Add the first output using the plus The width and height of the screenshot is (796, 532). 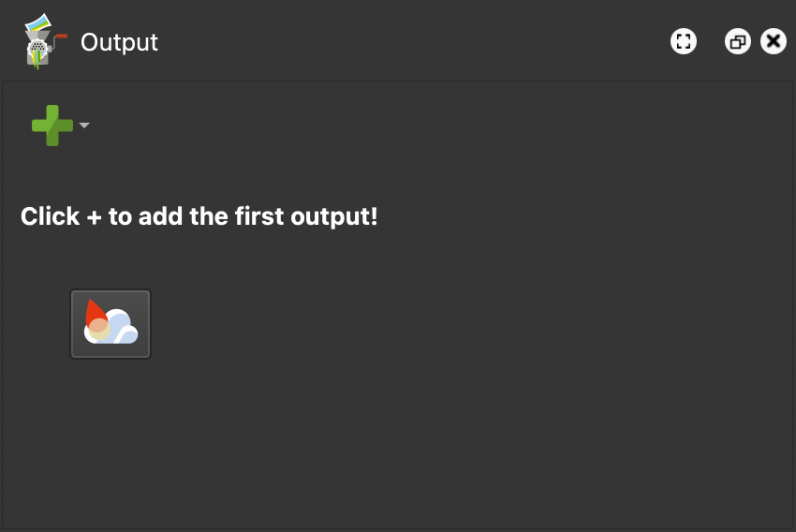52,126
